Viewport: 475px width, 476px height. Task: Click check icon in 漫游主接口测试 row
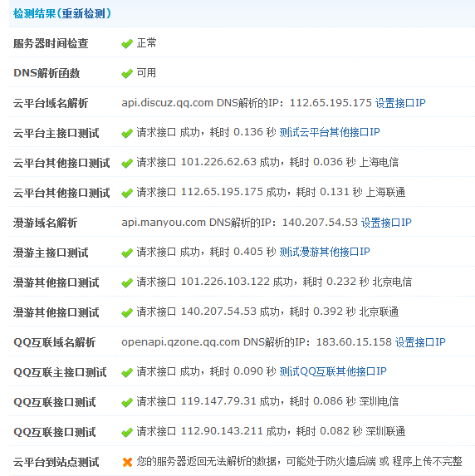click(x=127, y=253)
